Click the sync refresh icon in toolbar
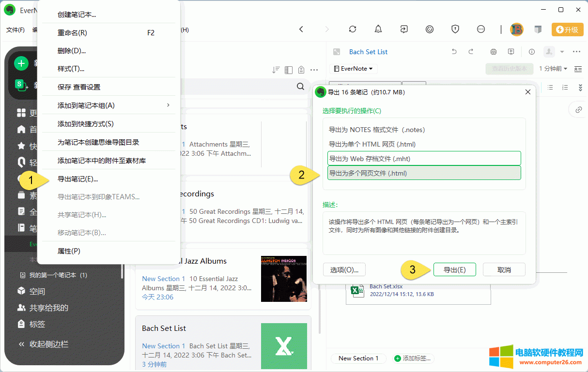The height and width of the screenshot is (372, 588). pos(353,30)
